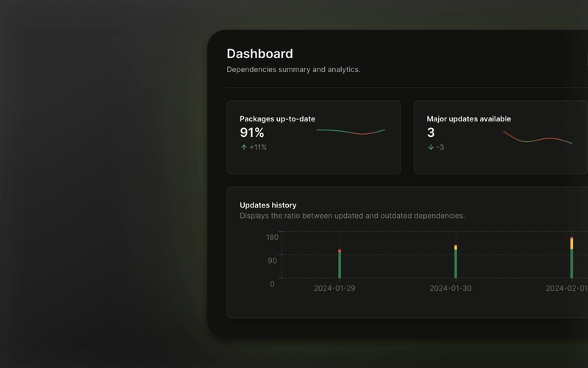Click the updated/outdated ratio description text
The image size is (588, 368).
pyautogui.click(x=352, y=216)
